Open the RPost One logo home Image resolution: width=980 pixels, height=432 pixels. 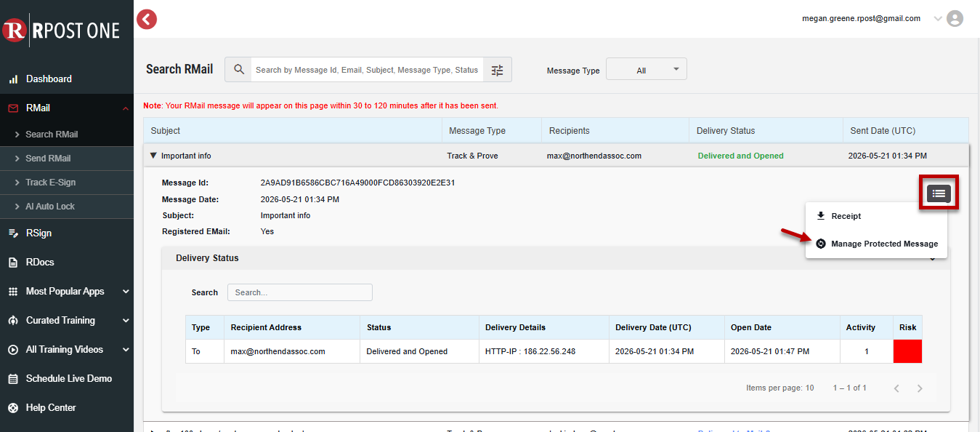tap(61, 30)
